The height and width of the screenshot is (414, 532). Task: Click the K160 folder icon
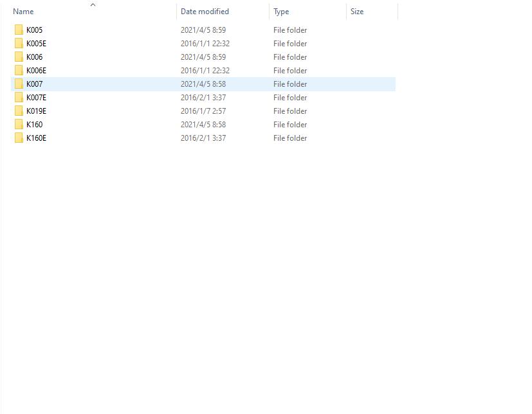click(x=19, y=125)
